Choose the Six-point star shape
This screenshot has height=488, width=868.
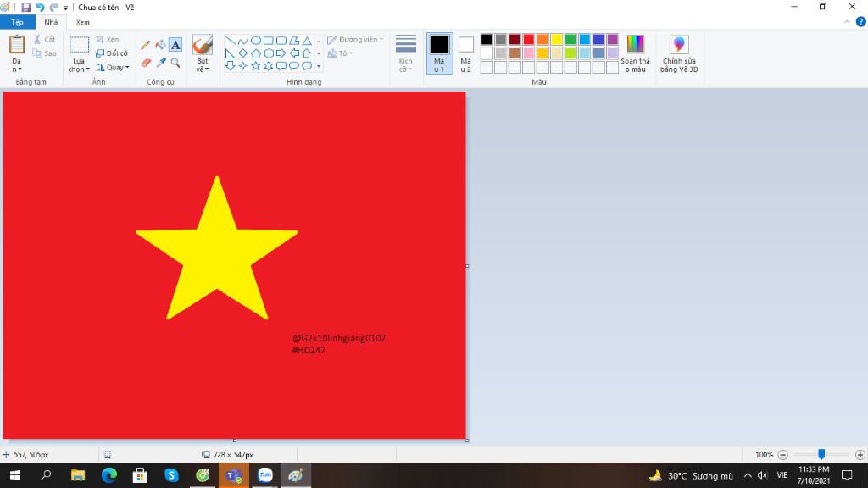click(269, 66)
